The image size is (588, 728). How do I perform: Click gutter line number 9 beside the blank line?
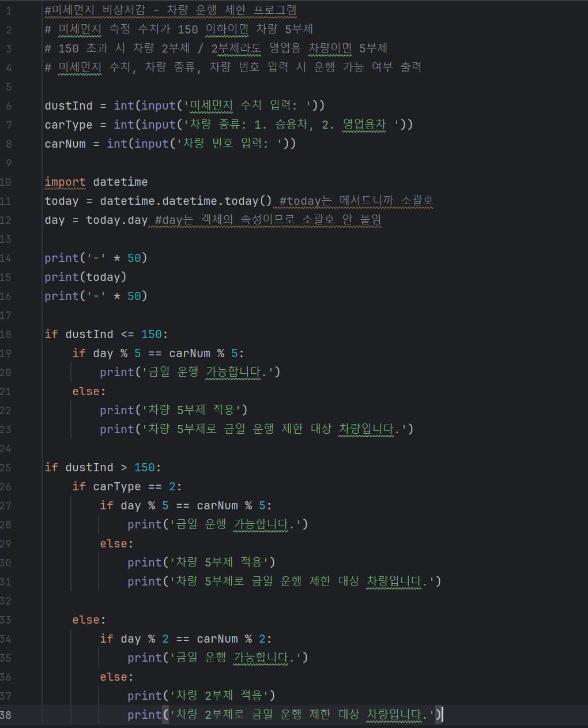click(x=9, y=163)
